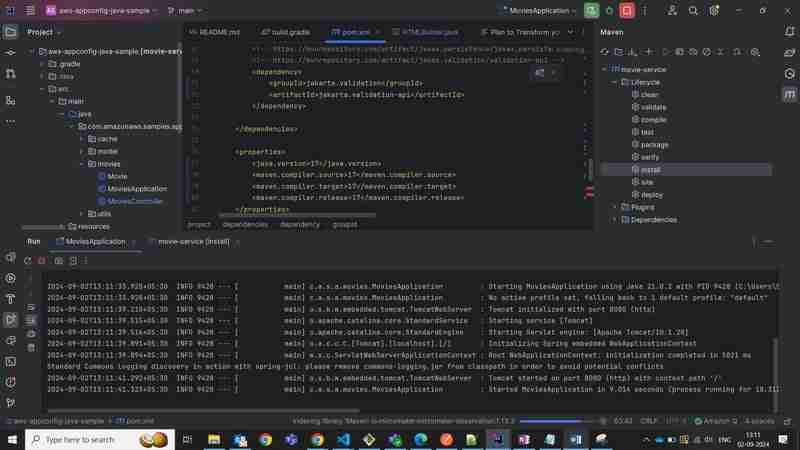Screen dimensions: 800x450
Task: Collapse the Lifecycle node in Maven
Action: (614, 82)
